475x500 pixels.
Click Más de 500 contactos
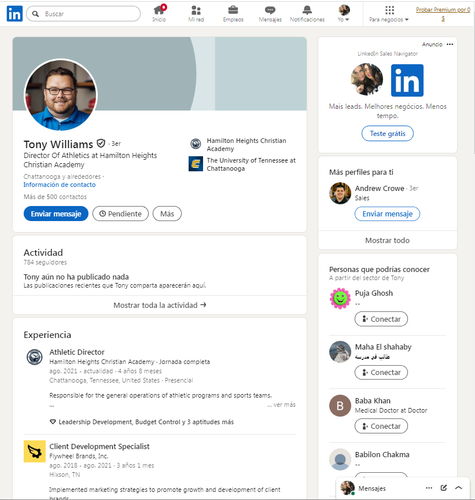pos(55,197)
